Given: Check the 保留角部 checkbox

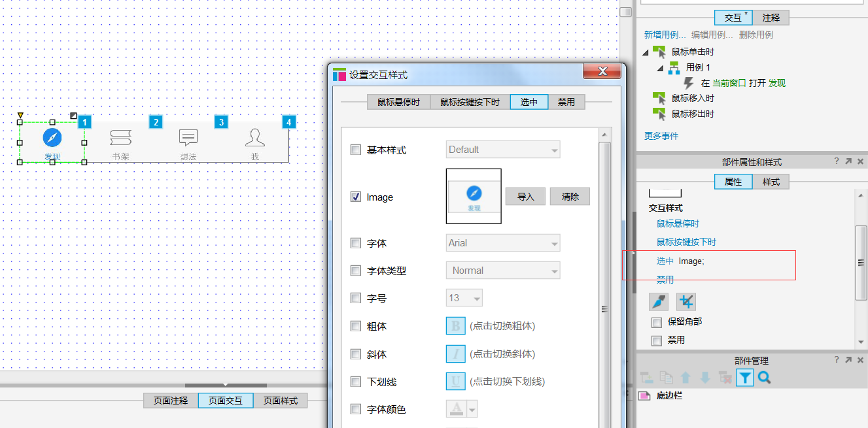Looking at the screenshot, I should (x=657, y=322).
